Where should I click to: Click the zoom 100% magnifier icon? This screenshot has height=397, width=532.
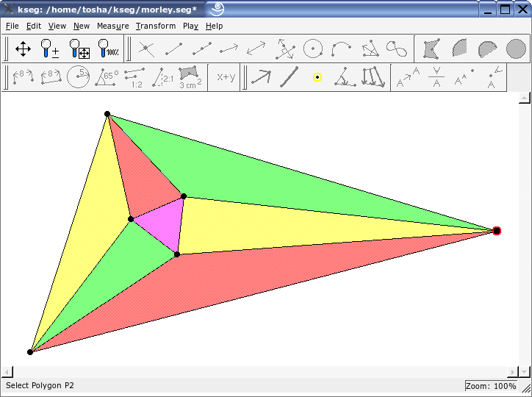coord(108,49)
